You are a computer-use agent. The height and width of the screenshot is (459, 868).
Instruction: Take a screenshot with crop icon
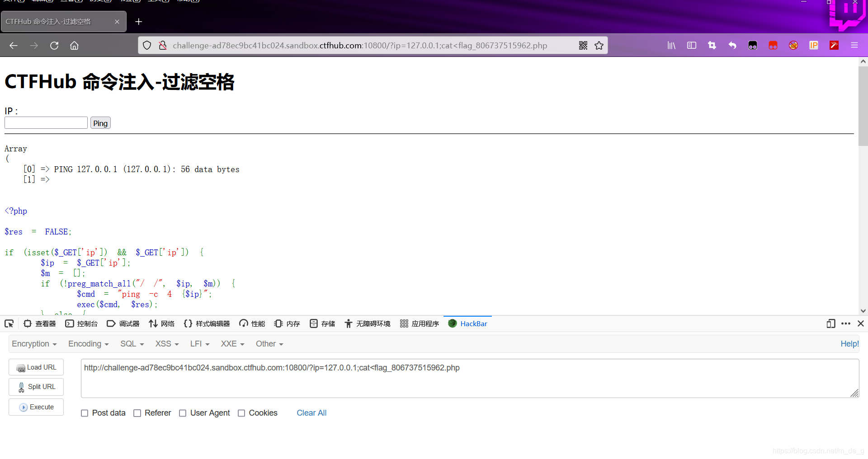(x=712, y=46)
